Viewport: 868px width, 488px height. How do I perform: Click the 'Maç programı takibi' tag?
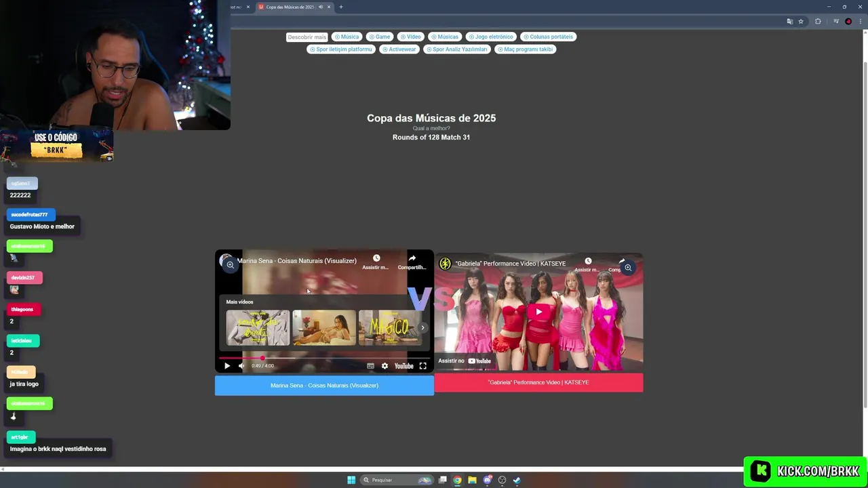pyautogui.click(x=525, y=49)
